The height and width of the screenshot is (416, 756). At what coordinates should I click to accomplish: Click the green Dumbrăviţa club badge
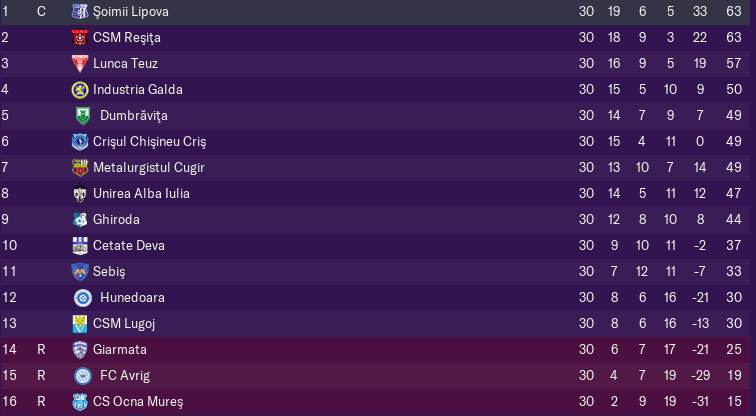coord(83,116)
